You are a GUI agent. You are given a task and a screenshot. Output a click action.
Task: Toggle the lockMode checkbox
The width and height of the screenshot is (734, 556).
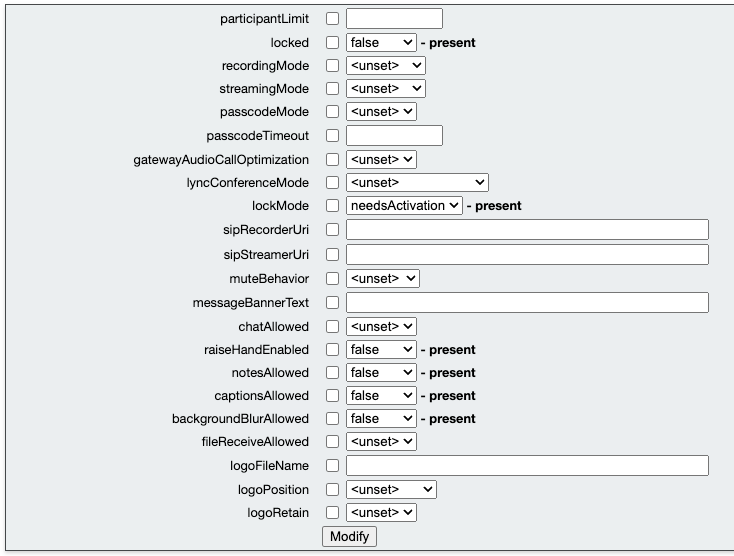click(x=332, y=205)
